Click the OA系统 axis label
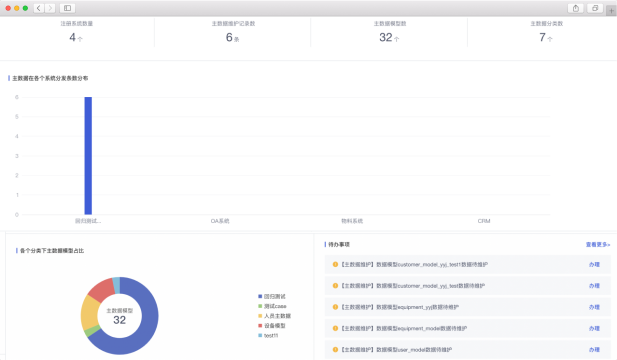617x360 pixels. coord(220,221)
